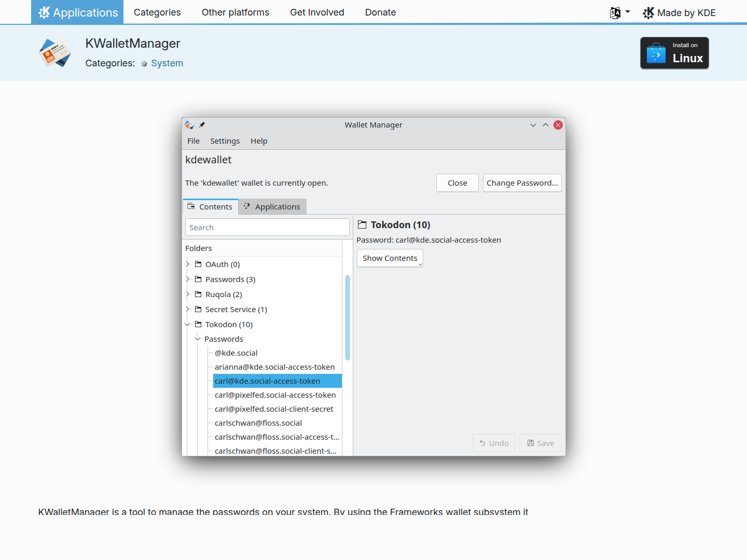Viewport: 747px width, 560px height.
Task: Select carl@pixelfed.social-client-secret entry
Action: 278,409
